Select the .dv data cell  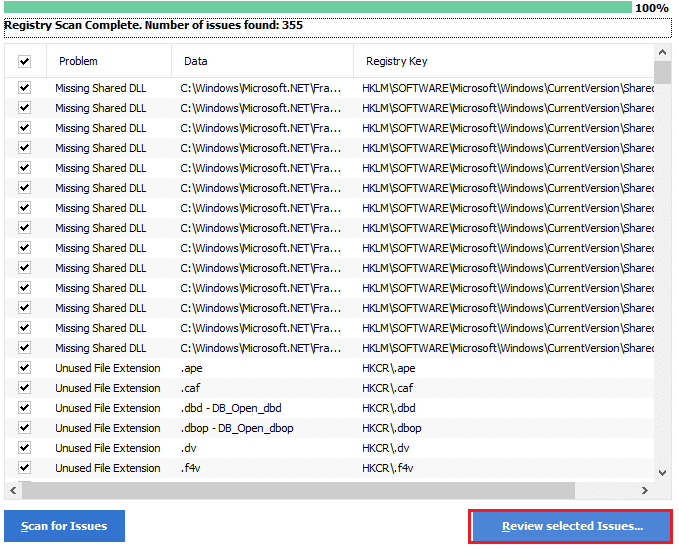click(x=188, y=448)
